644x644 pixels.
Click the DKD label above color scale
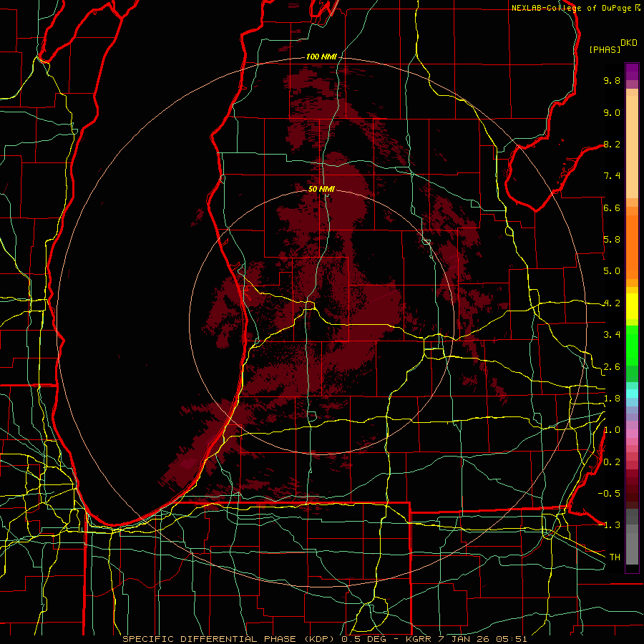click(x=629, y=43)
